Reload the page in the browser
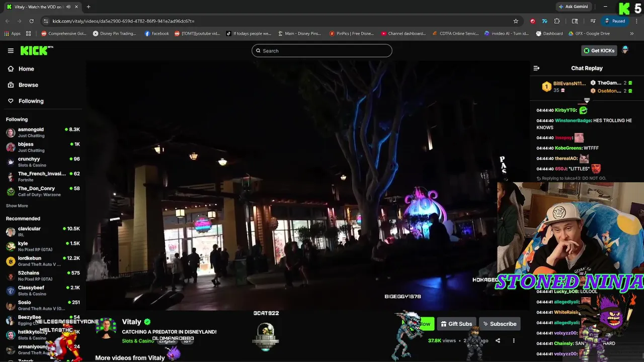 [x=31, y=21]
